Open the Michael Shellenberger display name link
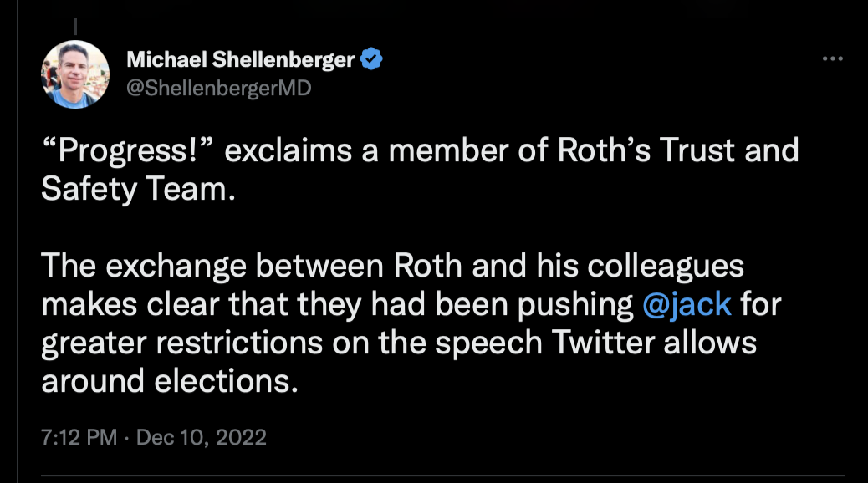The height and width of the screenshot is (483, 868). (x=240, y=59)
